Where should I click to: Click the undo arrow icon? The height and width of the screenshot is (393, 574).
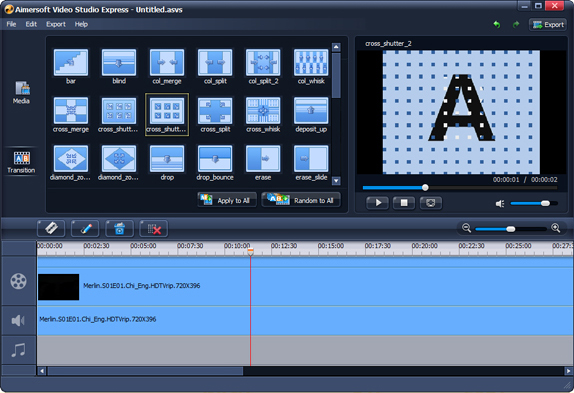coord(497,25)
